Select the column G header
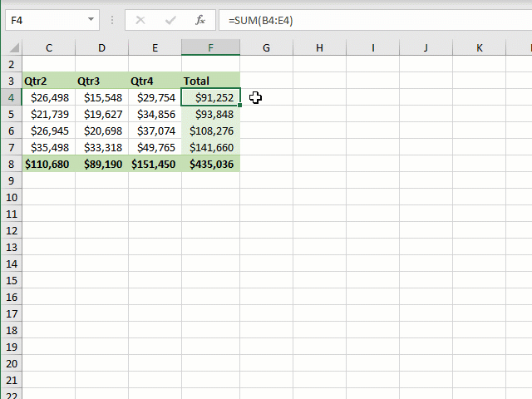Image resolution: width=532 pixels, height=399 pixels. point(266,48)
